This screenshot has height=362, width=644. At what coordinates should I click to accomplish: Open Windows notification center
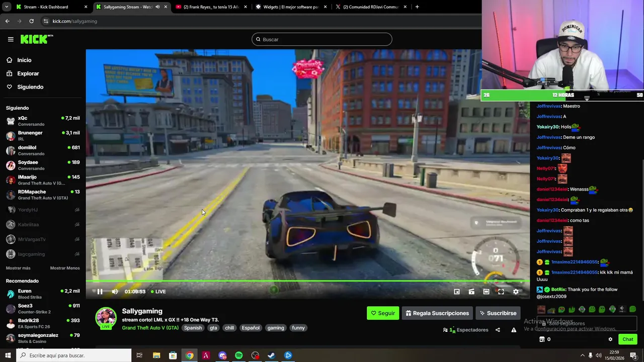(633, 355)
